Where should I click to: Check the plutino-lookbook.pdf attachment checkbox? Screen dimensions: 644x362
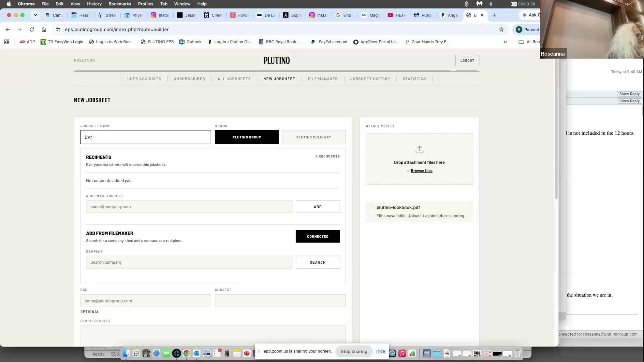click(370, 207)
